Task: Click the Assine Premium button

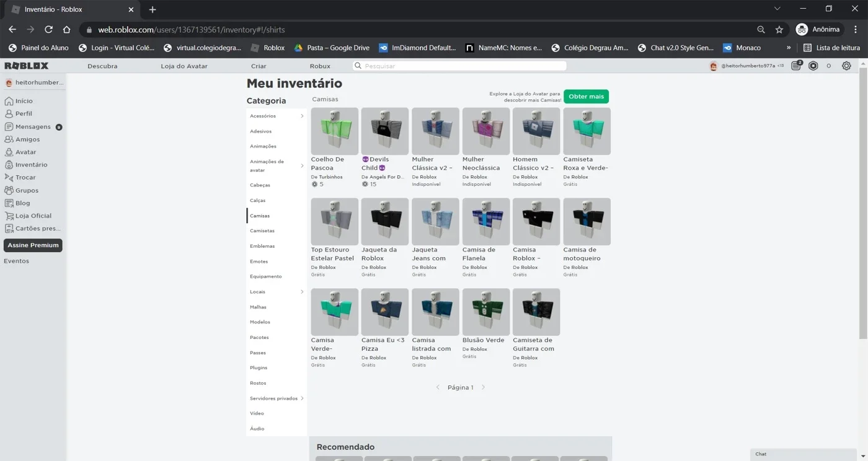Action: [x=33, y=245]
